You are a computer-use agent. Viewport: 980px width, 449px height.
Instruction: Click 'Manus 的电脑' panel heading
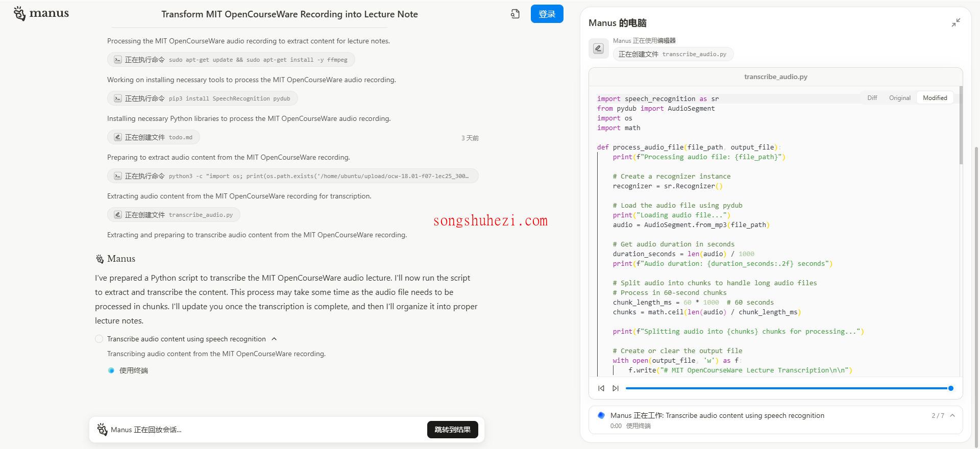click(617, 23)
